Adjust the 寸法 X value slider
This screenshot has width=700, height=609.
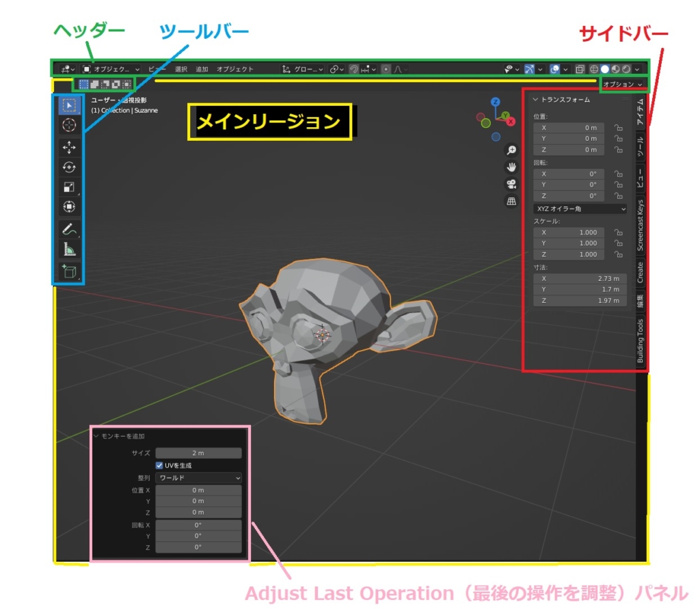580,278
